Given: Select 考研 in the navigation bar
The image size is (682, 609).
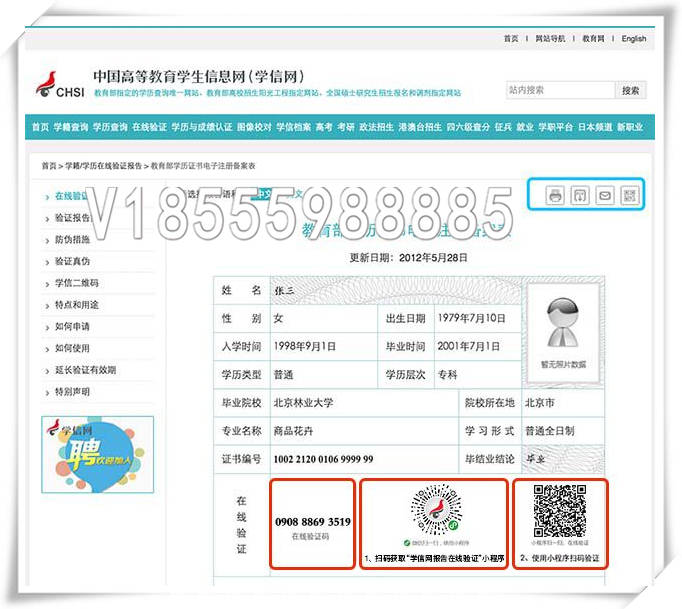Looking at the screenshot, I should coord(346,127).
